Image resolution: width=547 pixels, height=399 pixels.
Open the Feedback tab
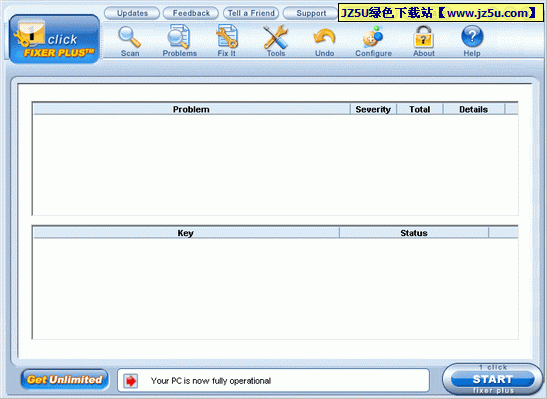[x=191, y=13]
